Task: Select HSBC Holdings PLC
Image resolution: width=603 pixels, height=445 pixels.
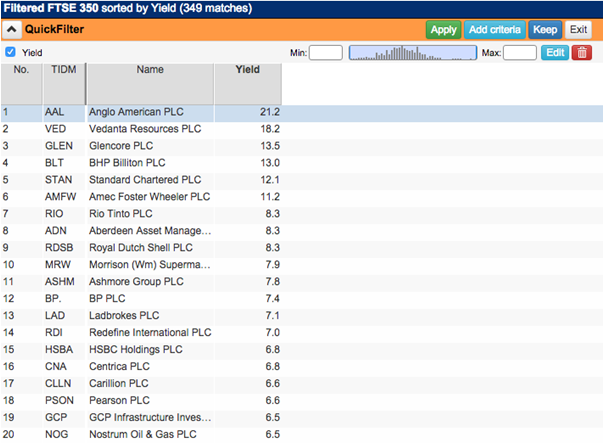Action: click(x=136, y=349)
